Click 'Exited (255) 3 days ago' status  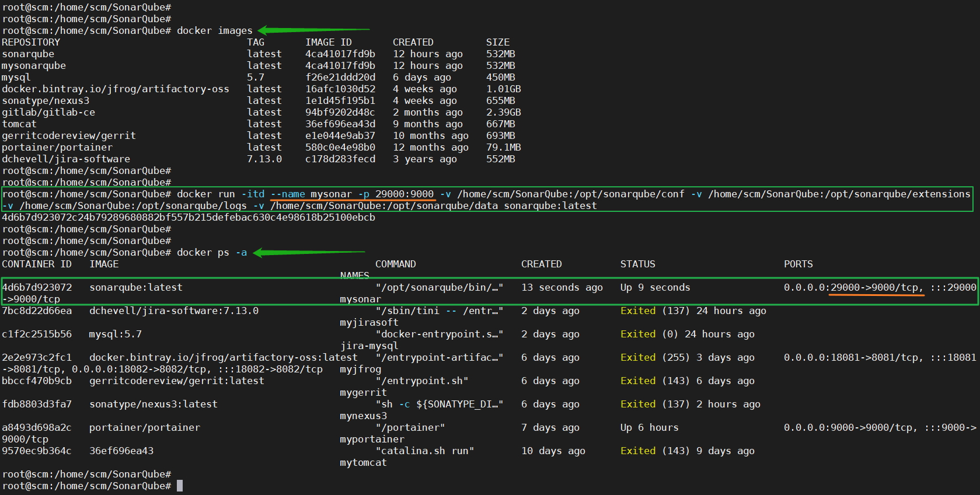click(x=688, y=357)
